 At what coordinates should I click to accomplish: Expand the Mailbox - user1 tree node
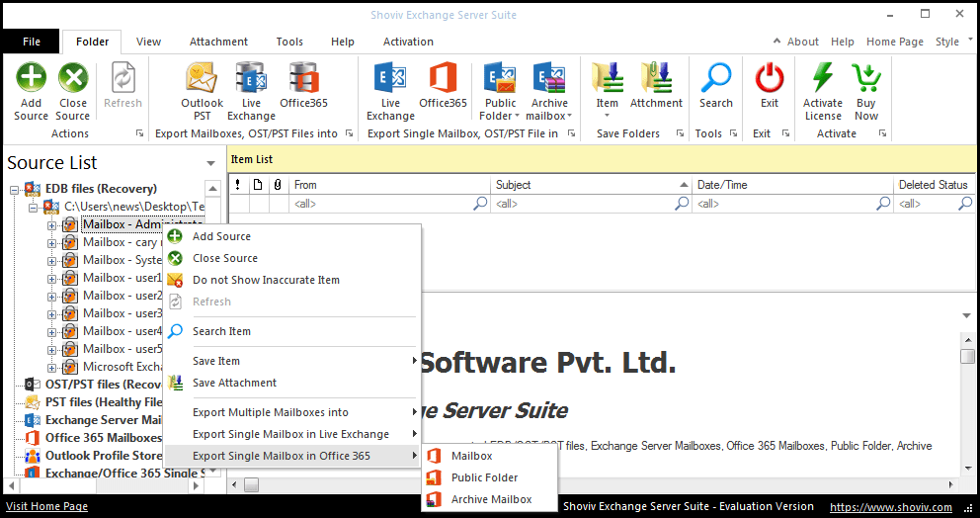pyautogui.click(x=52, y=279)
